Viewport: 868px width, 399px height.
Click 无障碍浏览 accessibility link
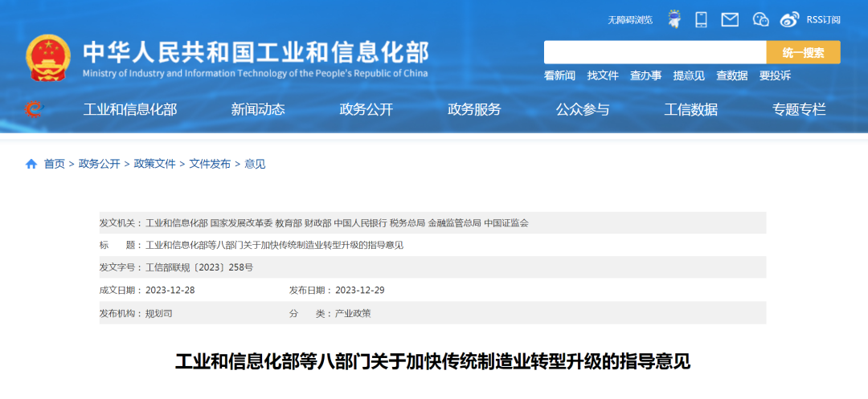(630, 20)
